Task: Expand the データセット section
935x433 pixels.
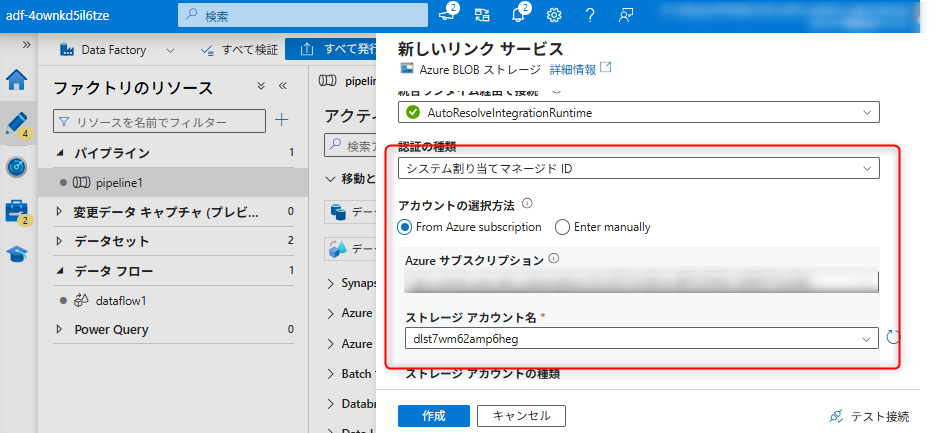Action: 58,241
